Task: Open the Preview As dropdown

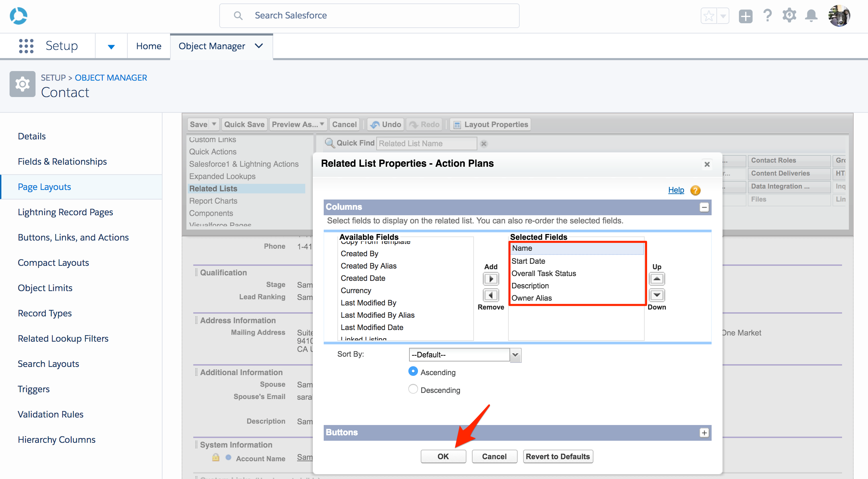Action: click(x=298, y=124)
